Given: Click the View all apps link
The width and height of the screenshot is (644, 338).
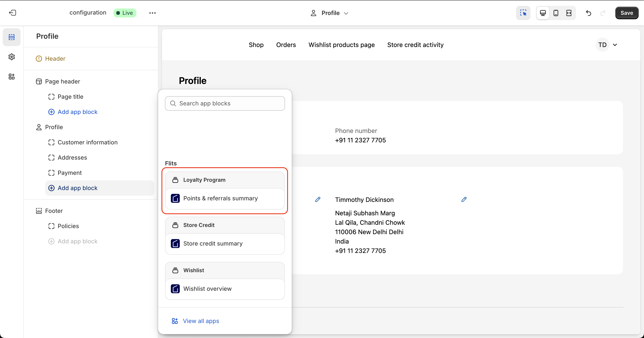Looking at the screenshot, I should (201, 321).
